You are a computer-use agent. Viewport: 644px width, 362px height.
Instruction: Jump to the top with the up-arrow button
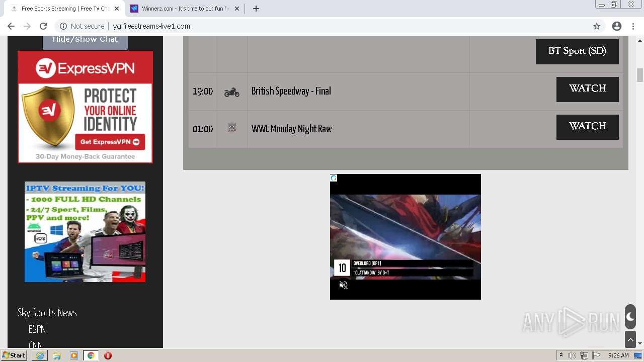pos(630,339)
